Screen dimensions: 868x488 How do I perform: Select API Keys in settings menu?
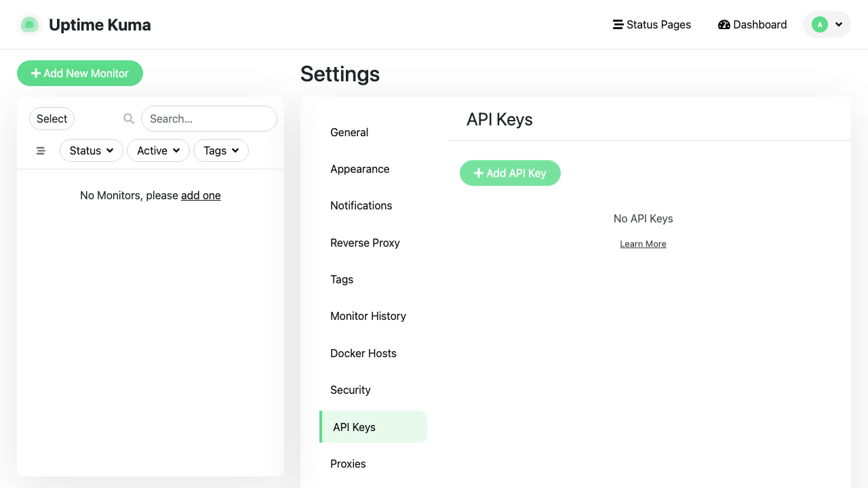click(x=373, y=427)
